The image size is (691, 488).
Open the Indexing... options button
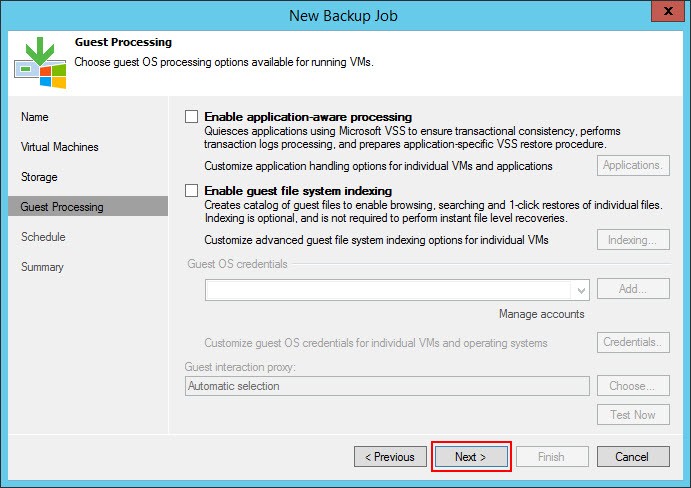tap(633, 240)
